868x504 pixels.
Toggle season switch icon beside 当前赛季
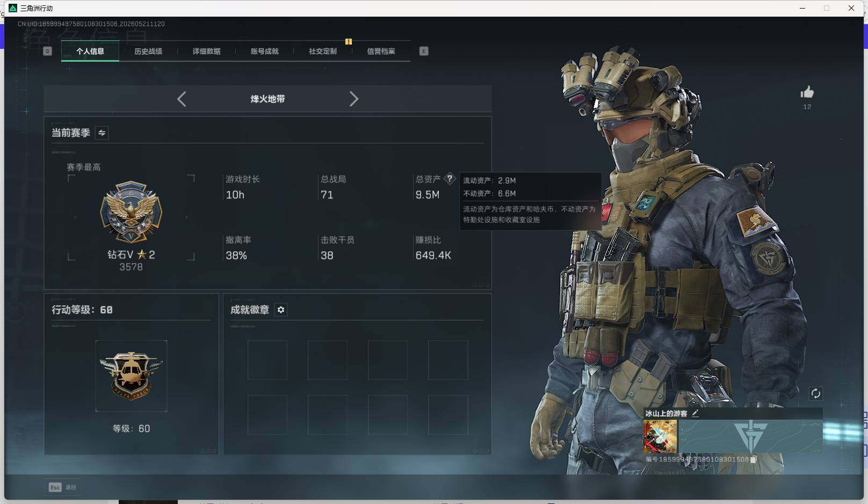tap(102, 133)
